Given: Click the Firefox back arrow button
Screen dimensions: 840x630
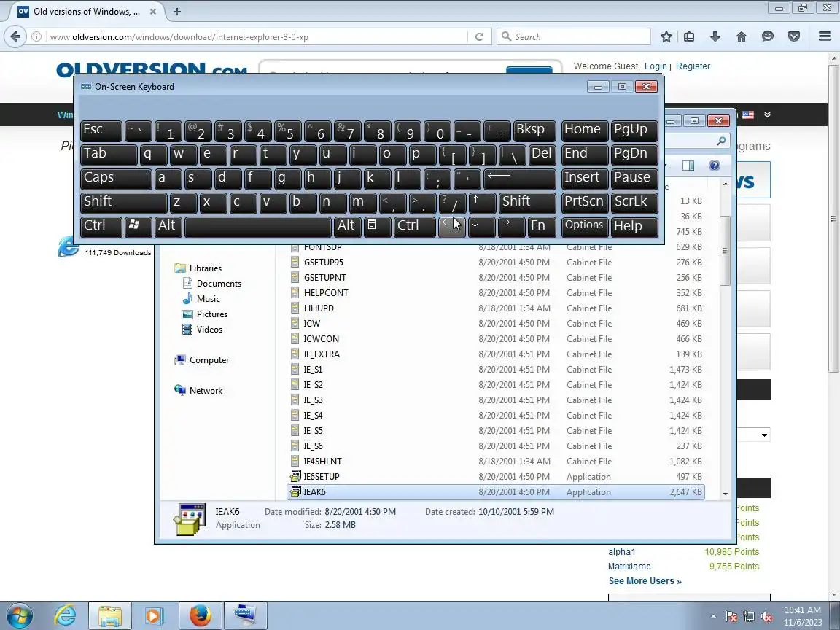Looking at the screenshot, I should click(x=15, y=36).
